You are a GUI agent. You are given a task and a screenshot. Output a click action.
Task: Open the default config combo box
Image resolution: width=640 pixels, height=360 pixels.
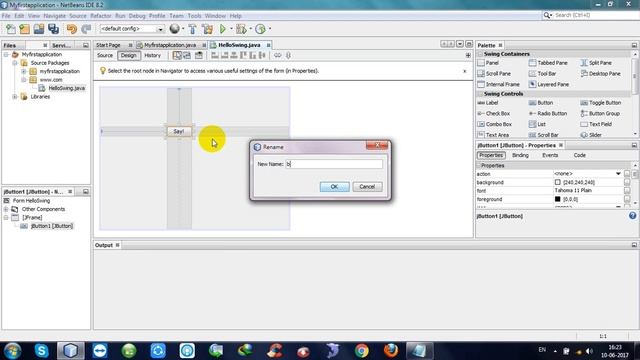tap(132, 29)
